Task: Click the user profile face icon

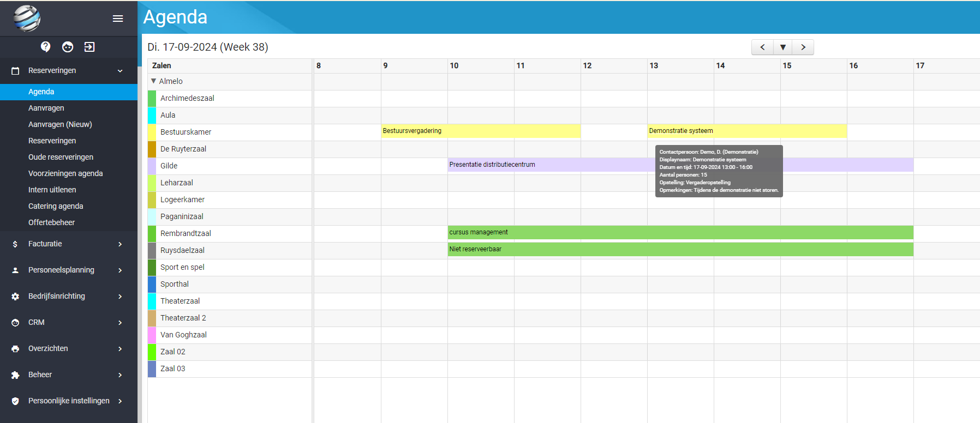Action: pyautogui.click(x=68, y=47)
